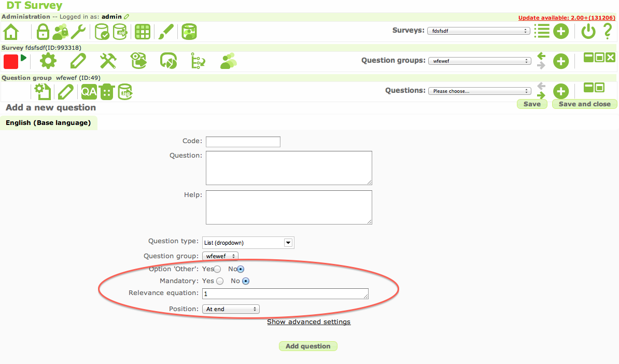Viewport: 619px width, 364px height.
Task: Click the logout power icon
Action: [588, 31]
